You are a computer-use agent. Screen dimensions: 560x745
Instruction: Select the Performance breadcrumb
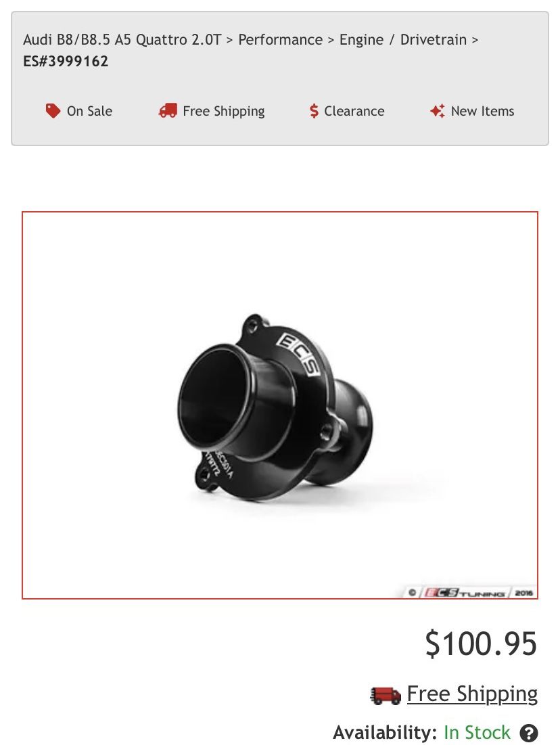click(280, 39)
